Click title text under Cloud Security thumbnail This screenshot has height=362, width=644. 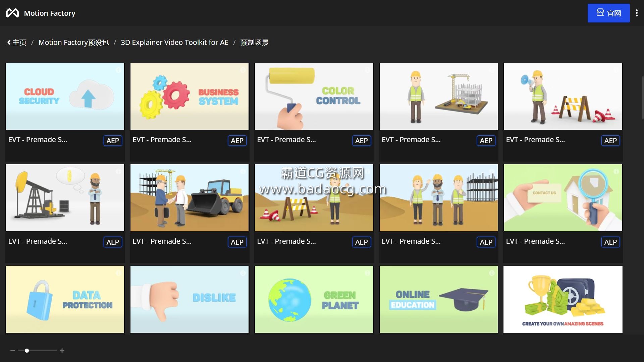pos(38,140)
